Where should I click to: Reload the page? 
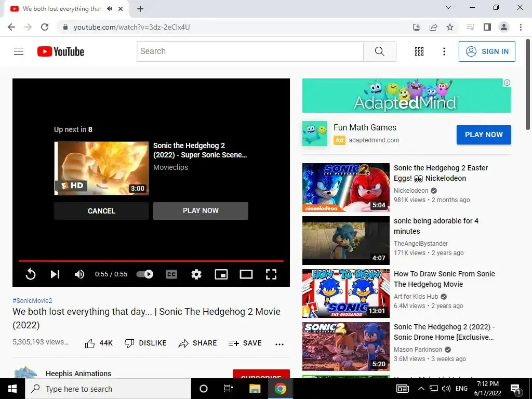click(45, 27)
